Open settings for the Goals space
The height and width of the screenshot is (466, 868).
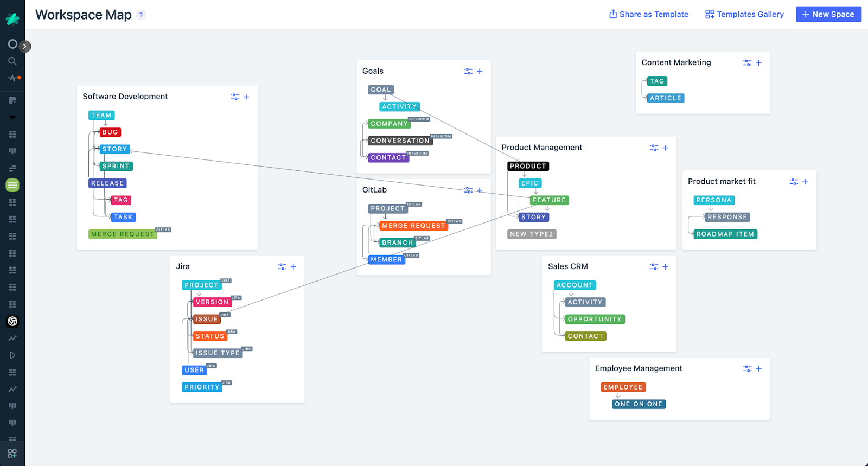click(468, 71)
